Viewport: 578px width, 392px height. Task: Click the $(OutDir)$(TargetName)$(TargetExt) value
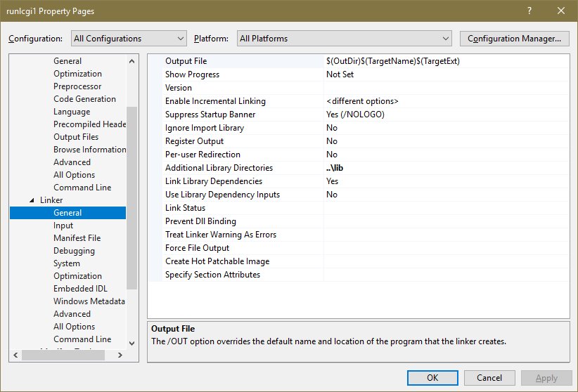click(393, 61)
